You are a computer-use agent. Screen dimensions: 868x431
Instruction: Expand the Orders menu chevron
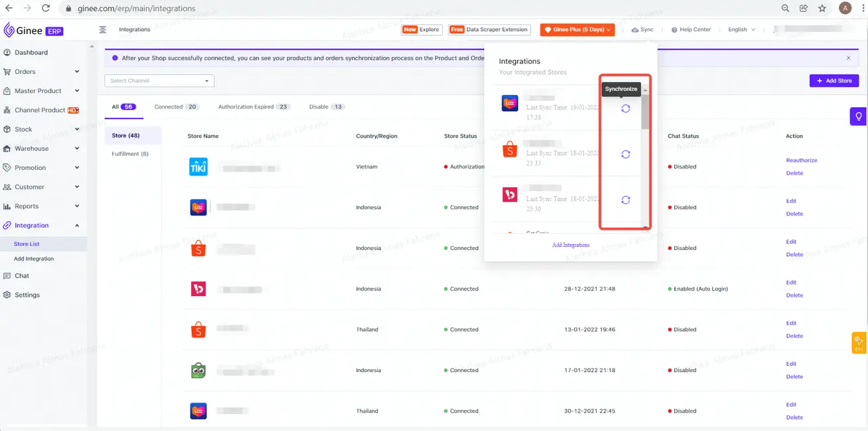[77, 72]
